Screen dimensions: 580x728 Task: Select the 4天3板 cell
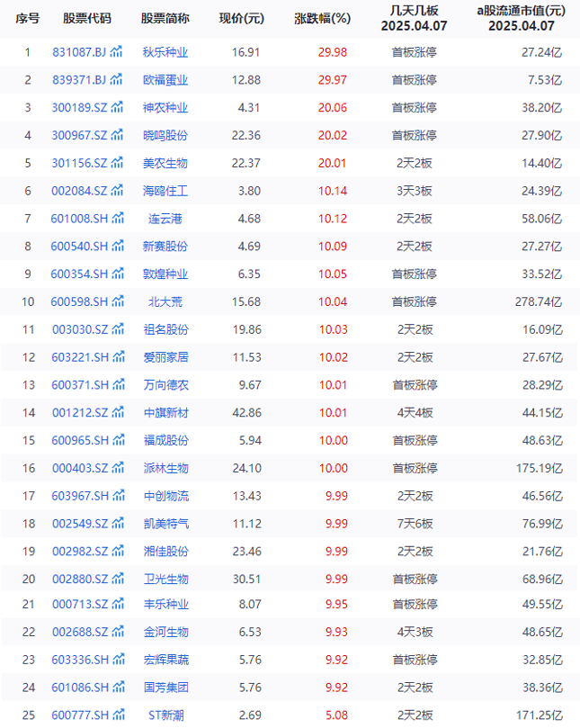(415, 632)
